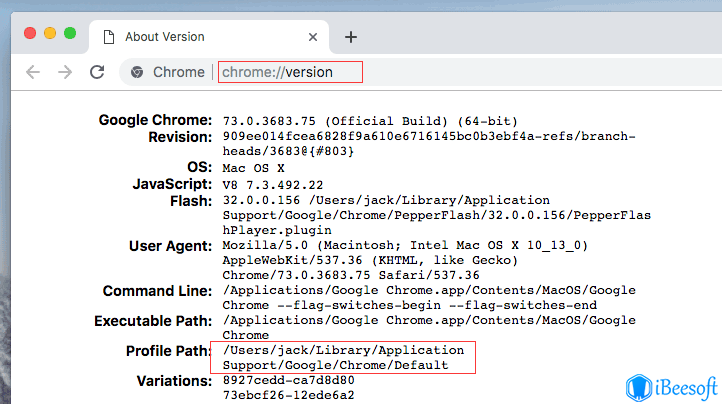This screenshot has width=722, height=404.
Task: Reload the chrome://version page
Action: point(97,72)
